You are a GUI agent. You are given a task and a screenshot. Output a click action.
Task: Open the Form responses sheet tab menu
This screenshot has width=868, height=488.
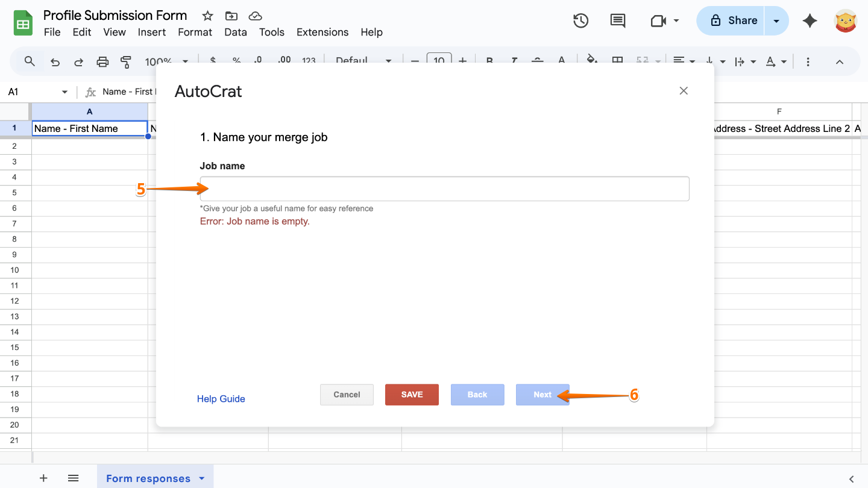pos(200,478)
